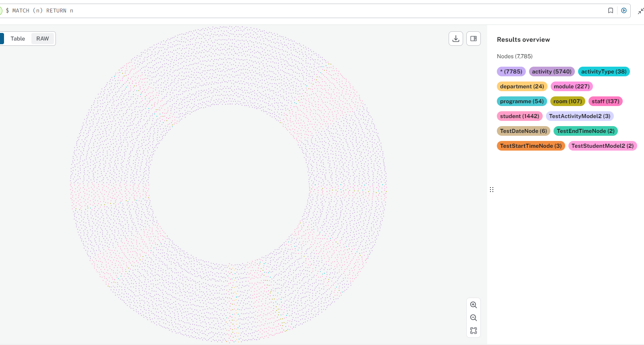
Task: Switch to the RAW view tab
Action: point(43,39)
